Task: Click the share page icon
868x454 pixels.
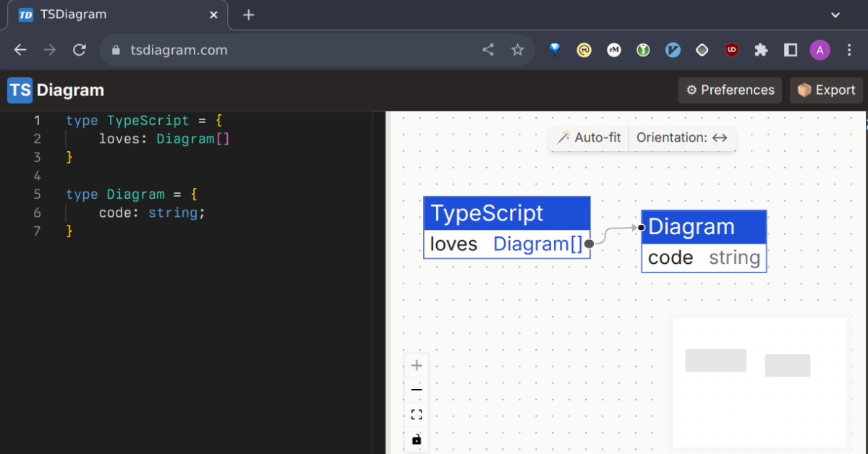Action: 488,50
